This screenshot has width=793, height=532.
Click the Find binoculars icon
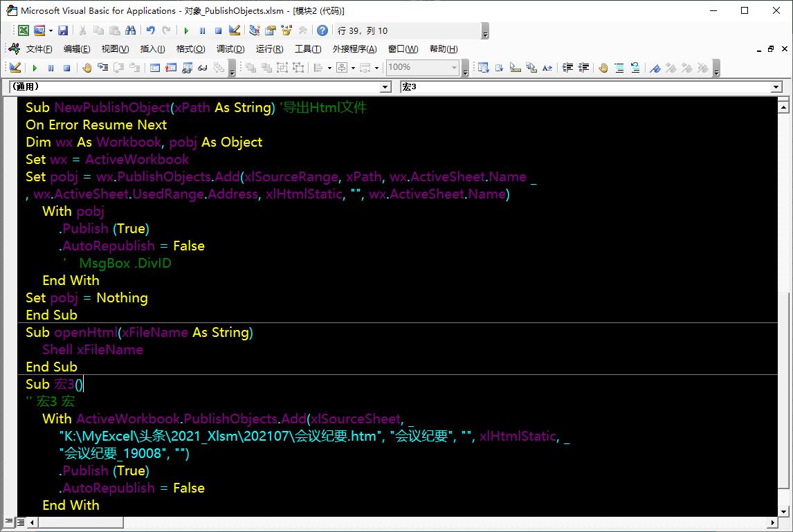coord(130,30)
